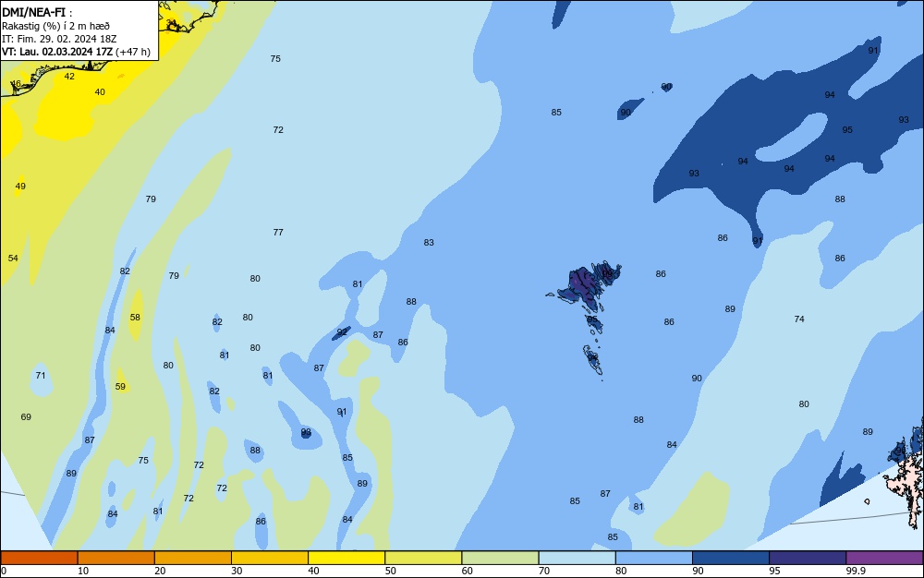Image resolution: width=924 pixels, height=578 pixels.
Task: Select the bright yellow 40–50 legend swatch
Action: [x=346, y=558]
